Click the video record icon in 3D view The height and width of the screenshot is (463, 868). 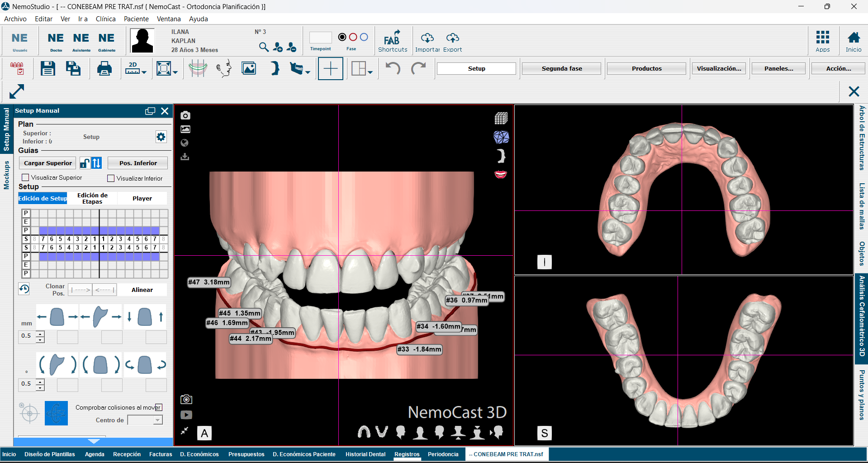[186, 415]
